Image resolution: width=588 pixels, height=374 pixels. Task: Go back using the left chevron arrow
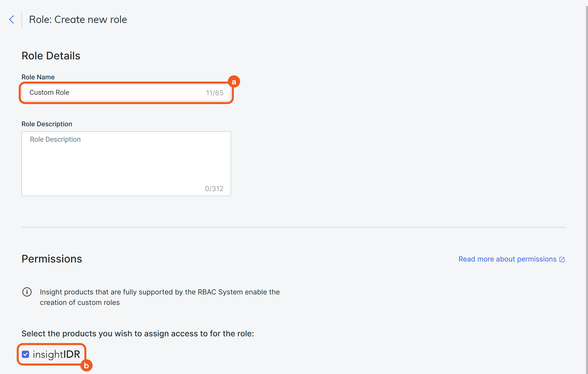click(x=11, y=19)
